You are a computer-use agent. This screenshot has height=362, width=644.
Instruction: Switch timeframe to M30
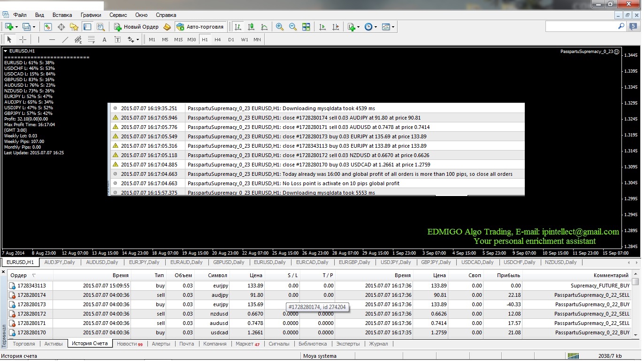[192, 39]
